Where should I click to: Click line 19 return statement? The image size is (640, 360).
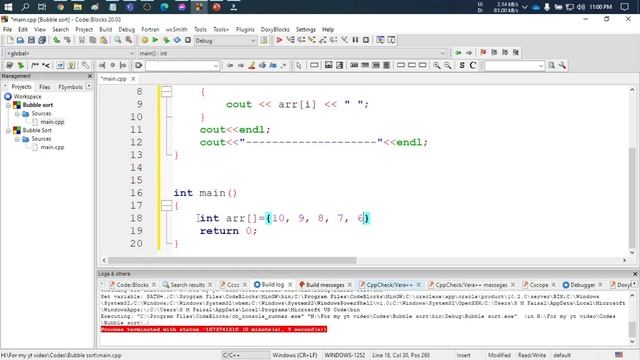228,231
